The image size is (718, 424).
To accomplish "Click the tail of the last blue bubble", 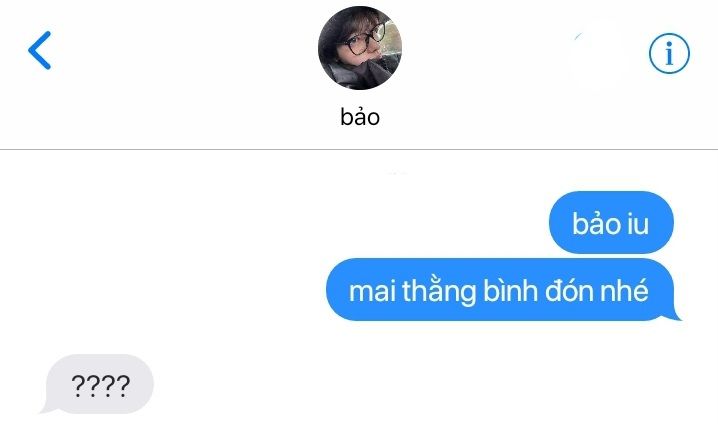I will [x=675, y=315].
